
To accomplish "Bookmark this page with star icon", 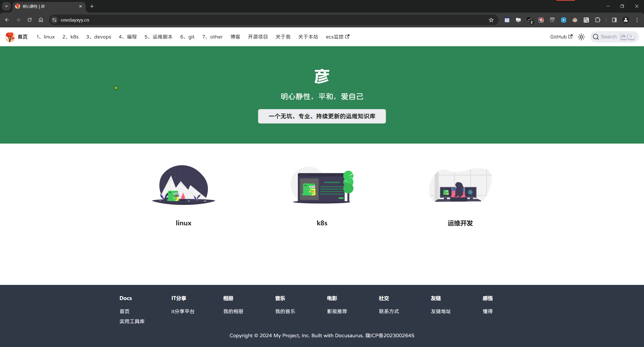I will click(491, 20).
